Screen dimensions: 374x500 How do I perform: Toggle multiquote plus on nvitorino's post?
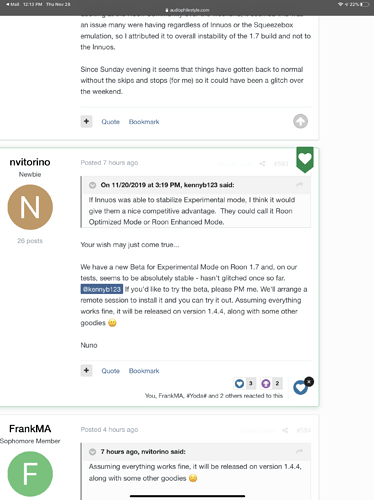[86, 370]
